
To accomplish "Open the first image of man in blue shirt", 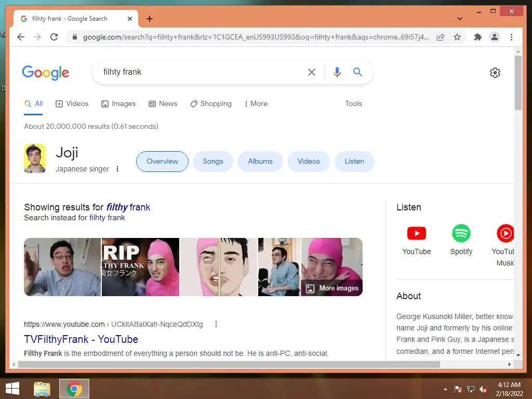I will coord(62,267).
